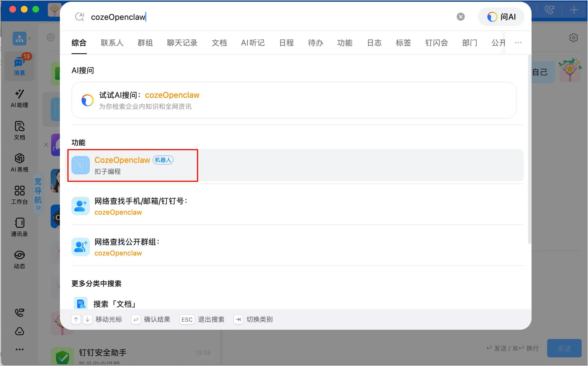Click the settings gear icon
The height and width of the screenshot is (366, 588).
pos(574,38)
